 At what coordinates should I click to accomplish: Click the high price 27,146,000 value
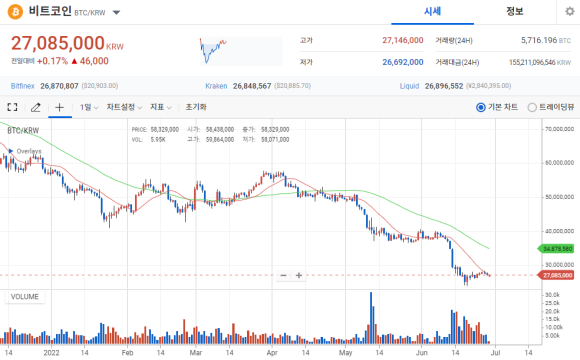click(402, 40)
